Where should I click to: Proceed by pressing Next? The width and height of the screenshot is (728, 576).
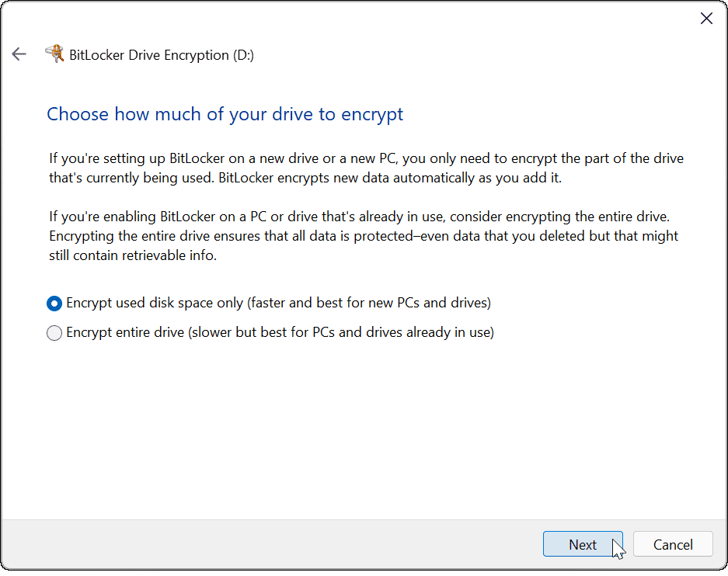click(x=583, y=544)
